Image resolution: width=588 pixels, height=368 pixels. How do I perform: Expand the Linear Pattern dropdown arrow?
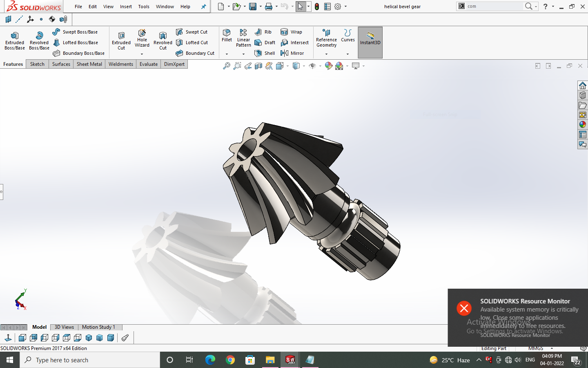(243, 54)
